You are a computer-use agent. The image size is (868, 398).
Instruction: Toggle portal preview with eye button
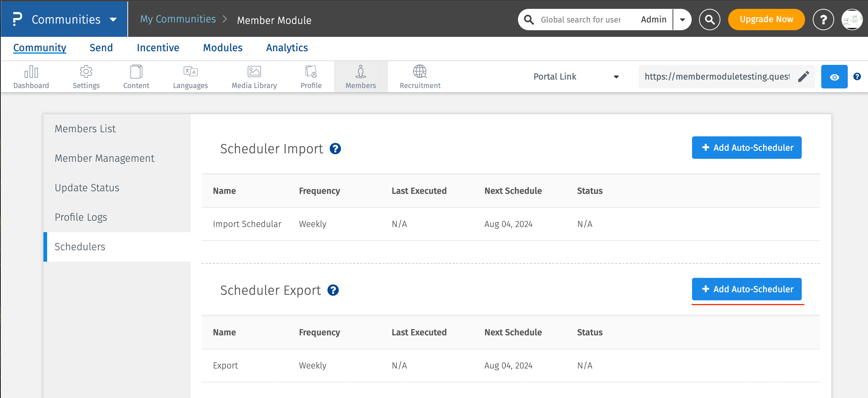[x=834, y=77]
